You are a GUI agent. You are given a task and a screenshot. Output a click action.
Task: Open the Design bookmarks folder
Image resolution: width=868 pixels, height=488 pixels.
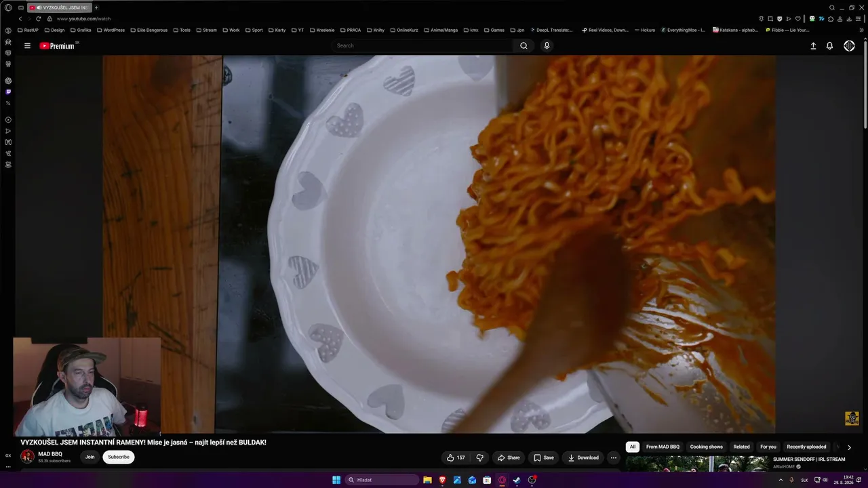pyautogui.click(x=54, y=30)
